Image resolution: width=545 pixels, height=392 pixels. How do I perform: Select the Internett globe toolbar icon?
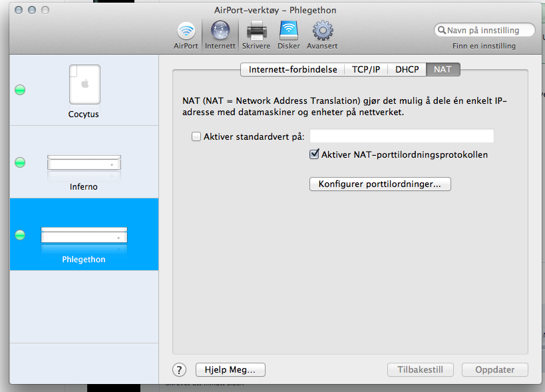click(x=220, y=35)
